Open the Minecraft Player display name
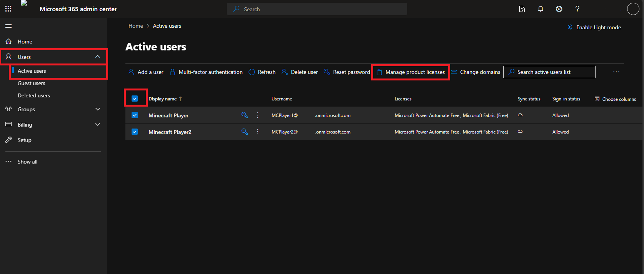 pos(169,115)
